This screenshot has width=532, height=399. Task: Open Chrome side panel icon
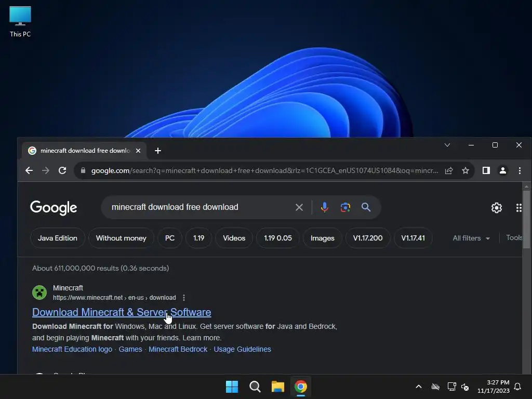tap(486, 170)
